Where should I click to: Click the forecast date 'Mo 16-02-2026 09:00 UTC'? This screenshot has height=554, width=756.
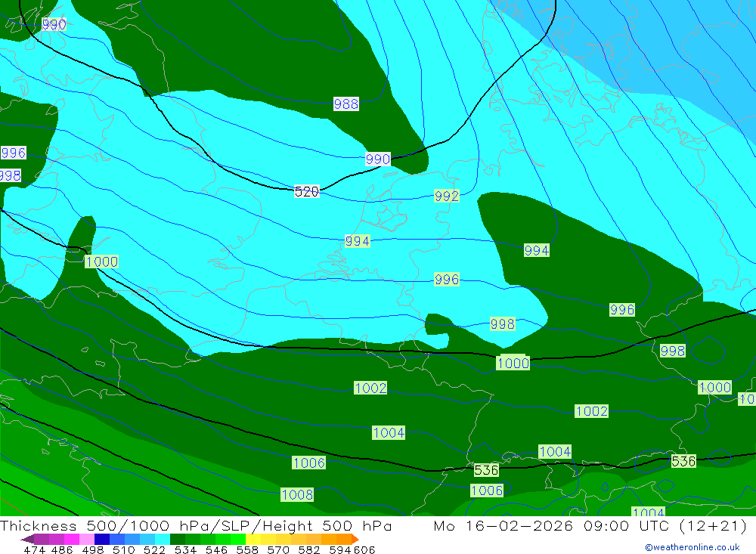[553, 525]
